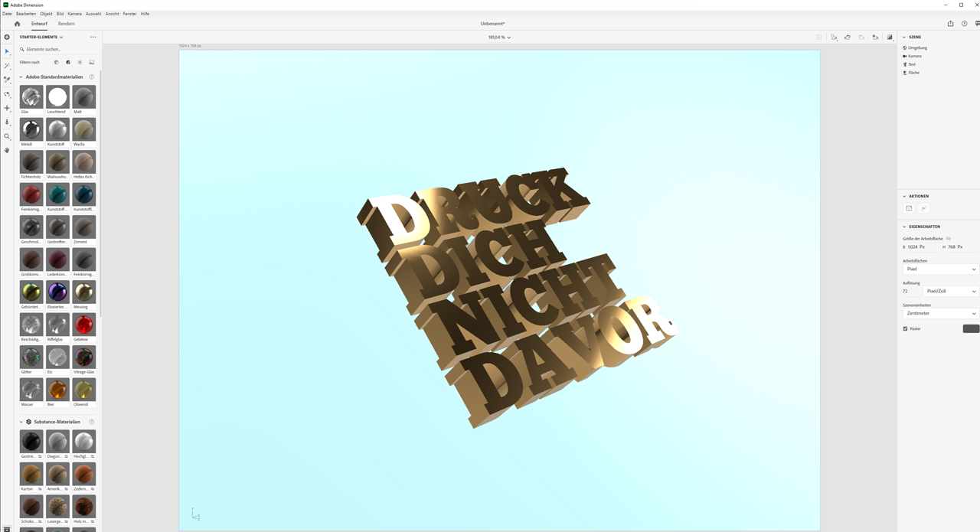Viewport: 980px width, 532px height.
Task: Click the add content plus icon
Action: coord(7,37)
